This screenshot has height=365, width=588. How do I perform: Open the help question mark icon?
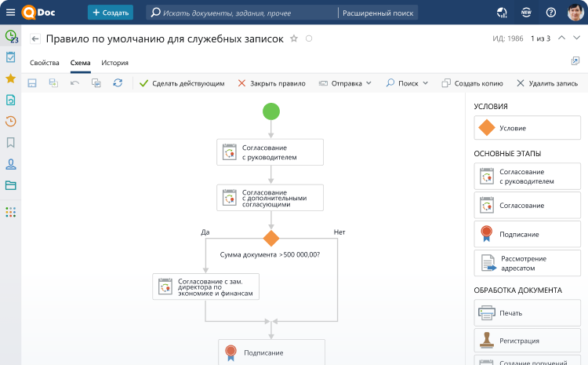[550, 13]
